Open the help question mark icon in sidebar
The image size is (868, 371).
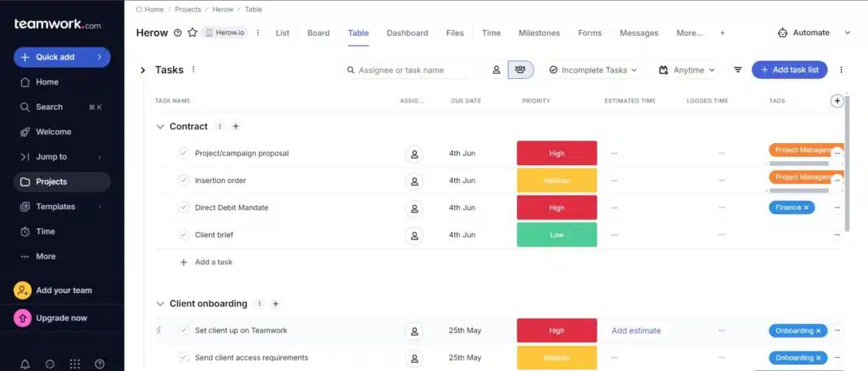[100, 364]
